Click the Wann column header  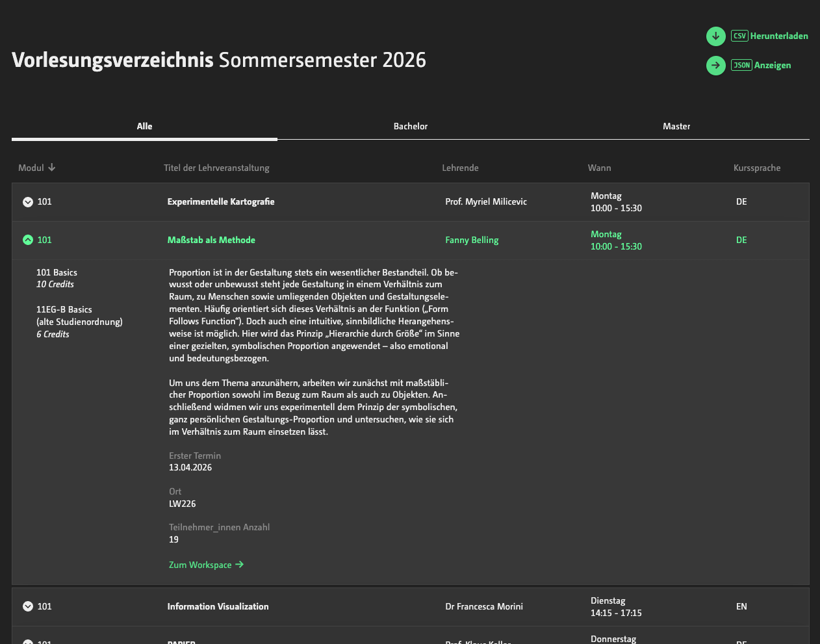(x=599, y=168)
